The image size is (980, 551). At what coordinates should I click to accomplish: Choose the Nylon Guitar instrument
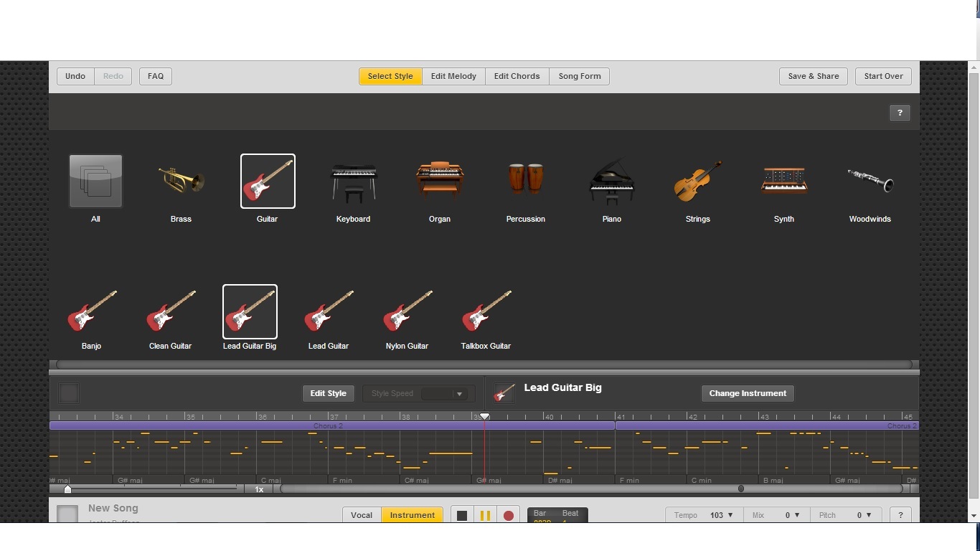(x=407, y=312)
